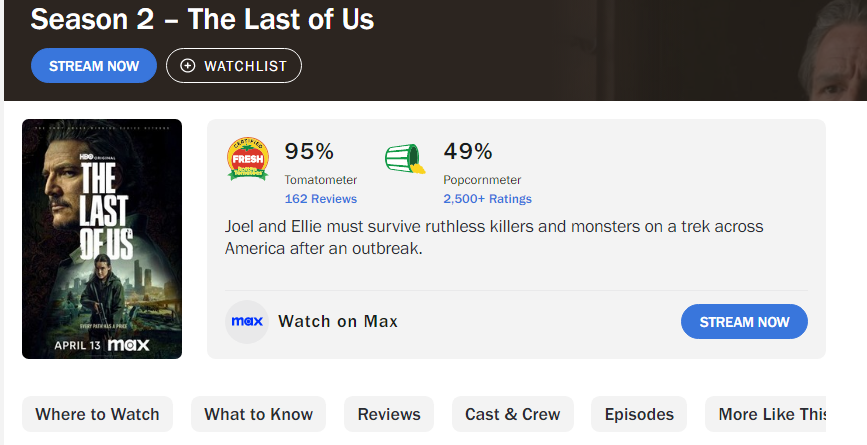Open the 2,500+ Ratings link

coord(487,199)
